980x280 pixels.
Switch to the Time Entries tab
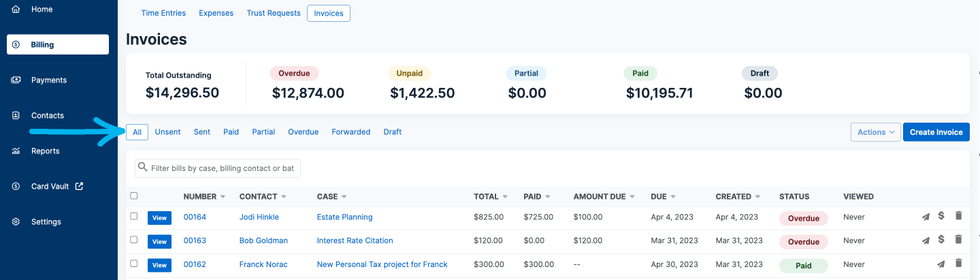(x=163, y=13)
